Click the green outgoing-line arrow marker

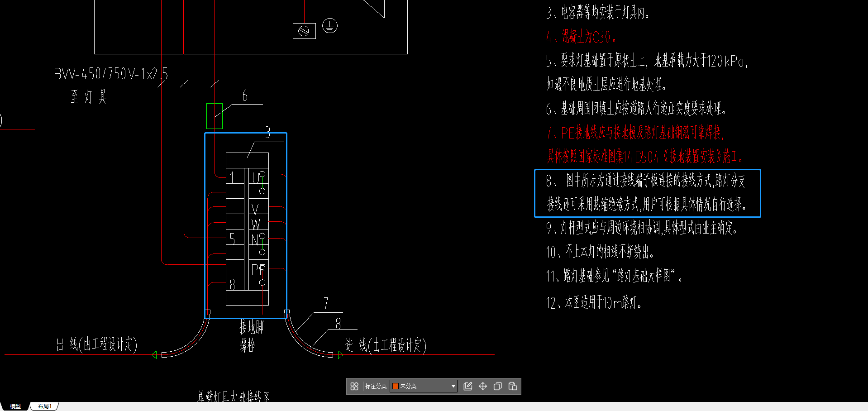[154, 355]
